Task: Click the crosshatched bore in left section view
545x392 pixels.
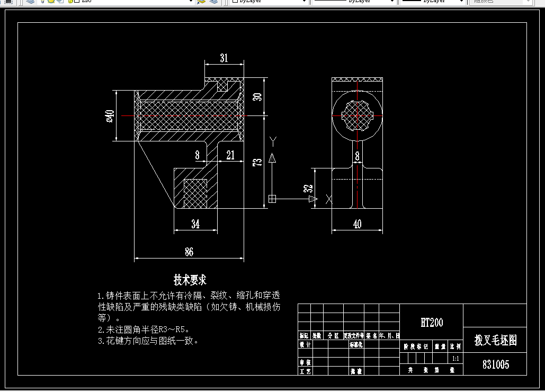Action: 190,115
